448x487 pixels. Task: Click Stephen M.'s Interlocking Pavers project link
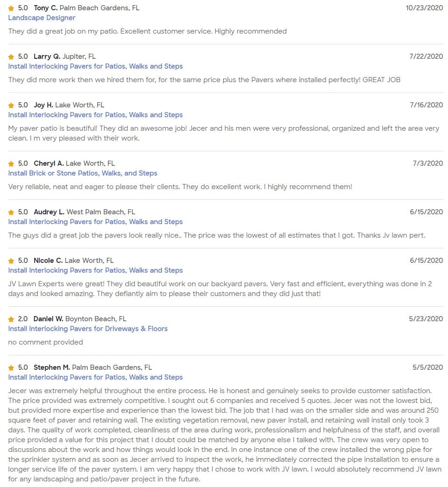[x=95, y=377]
